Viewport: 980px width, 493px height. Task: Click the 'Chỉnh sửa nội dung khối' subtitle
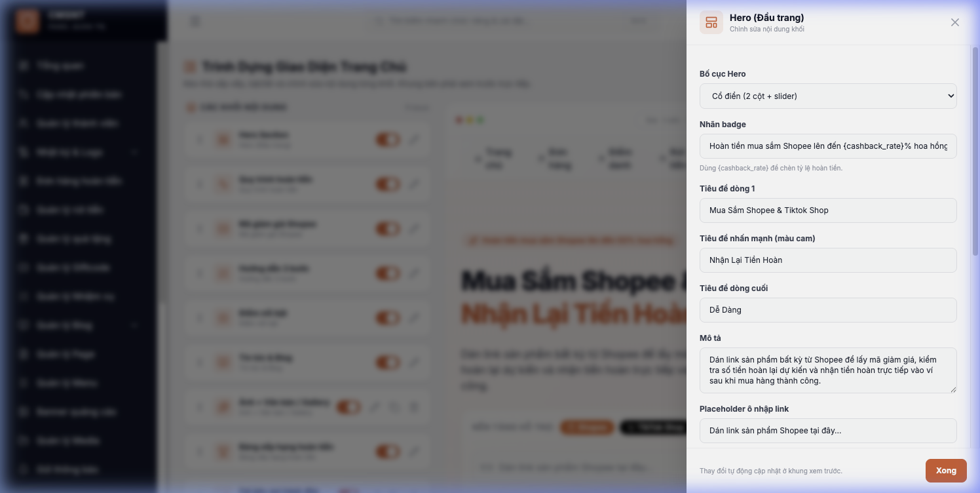point(767,29)
